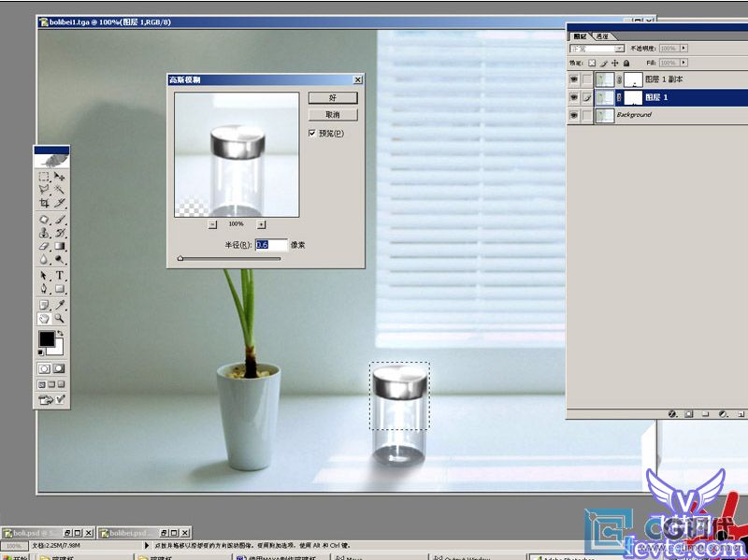Image resolution: width=748 pixels, height=560 pixels.
Task: Select the Pen tool
Action: coord(44,289)
